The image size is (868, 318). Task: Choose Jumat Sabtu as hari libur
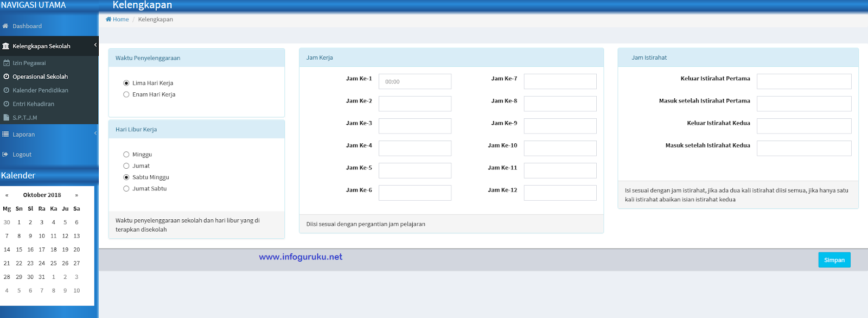[x=126, y=189]
